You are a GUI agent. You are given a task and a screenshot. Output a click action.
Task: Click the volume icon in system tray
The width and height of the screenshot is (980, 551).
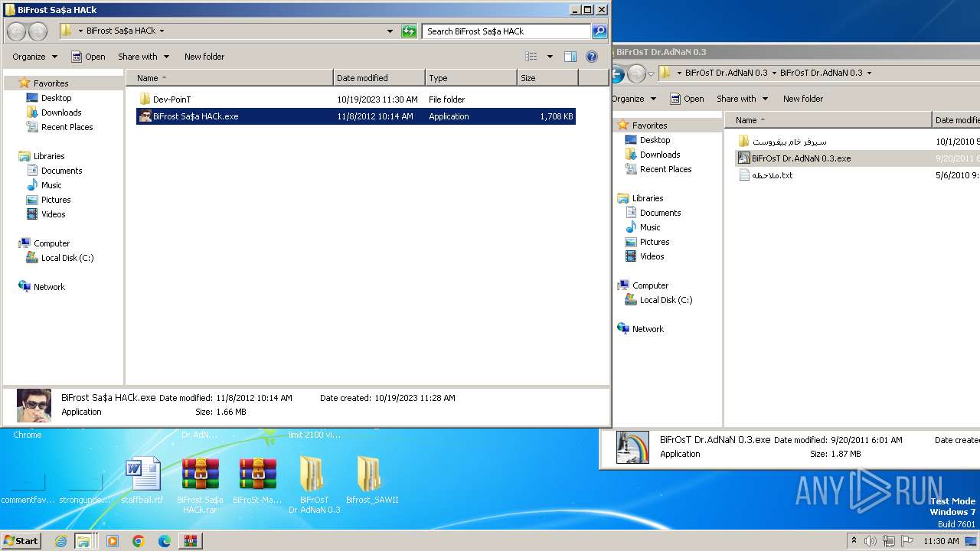coord(870,541)
